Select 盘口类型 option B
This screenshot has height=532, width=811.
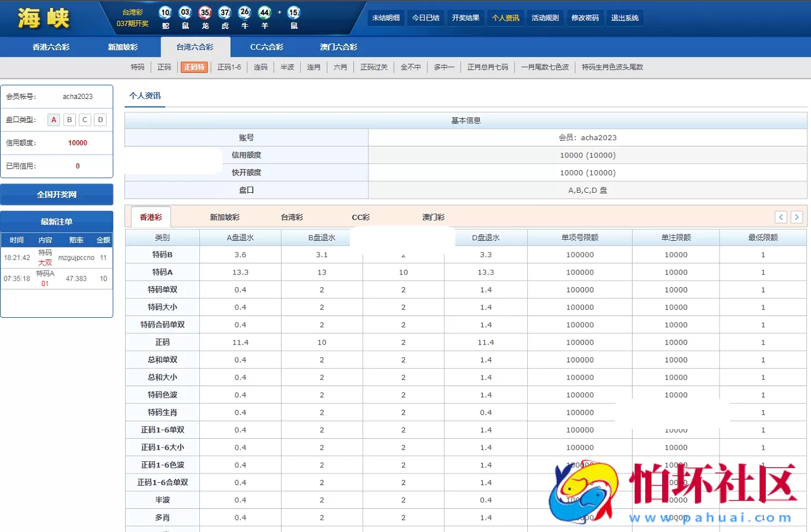point(69,120)
